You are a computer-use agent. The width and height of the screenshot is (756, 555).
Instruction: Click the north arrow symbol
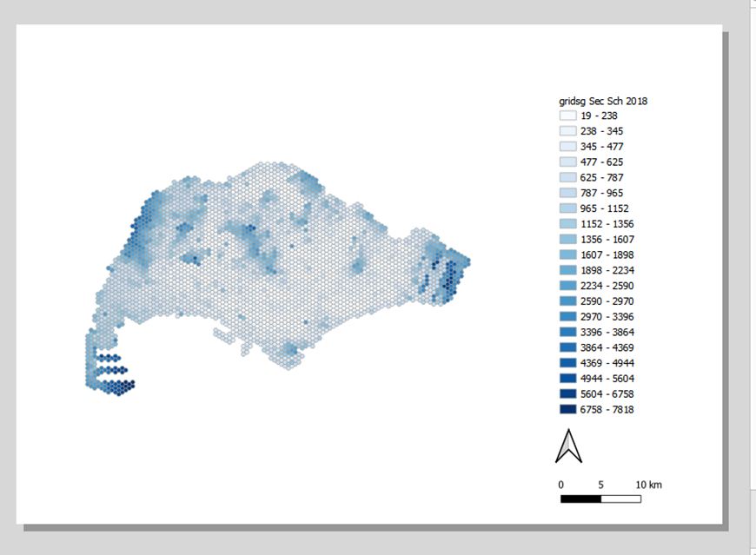pos(568,446)
